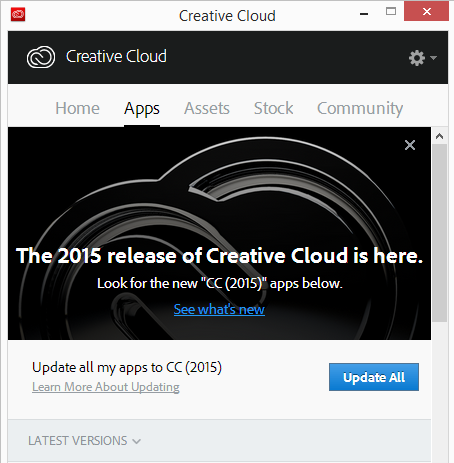Switch to the Home tab
This screenshot has width=454, height=463.
pos(77,108)
